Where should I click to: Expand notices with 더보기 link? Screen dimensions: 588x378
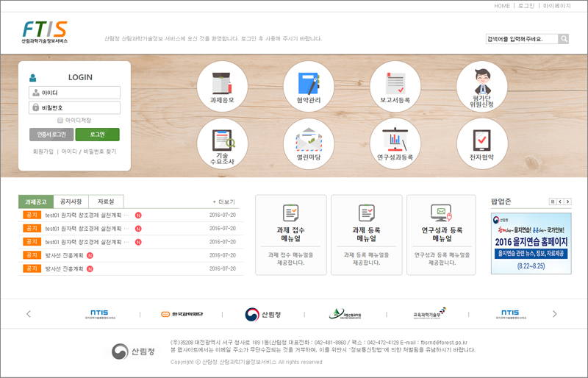[x=223, y=202]
